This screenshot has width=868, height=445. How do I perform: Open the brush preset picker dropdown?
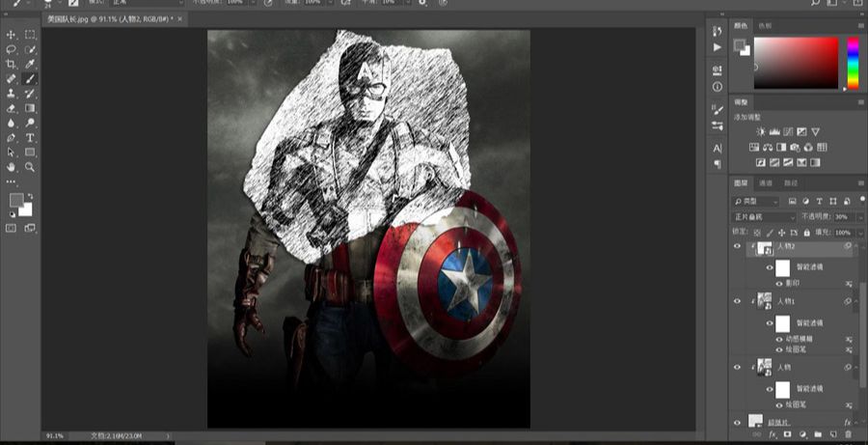click(58, 3)
